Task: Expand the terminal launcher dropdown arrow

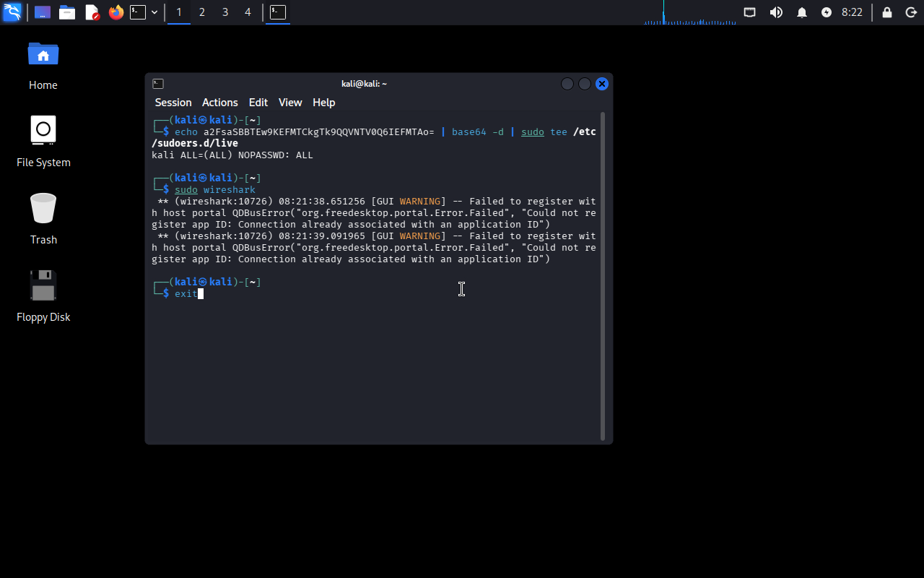Action: pyautogui.click(x=154, y=12)
